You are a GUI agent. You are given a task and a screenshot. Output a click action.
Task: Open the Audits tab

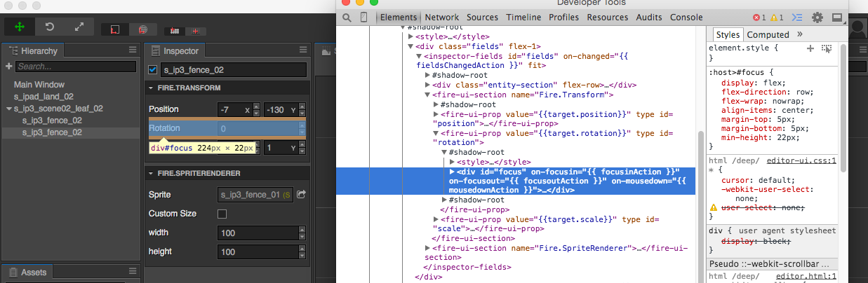click(x=649, y=18)
